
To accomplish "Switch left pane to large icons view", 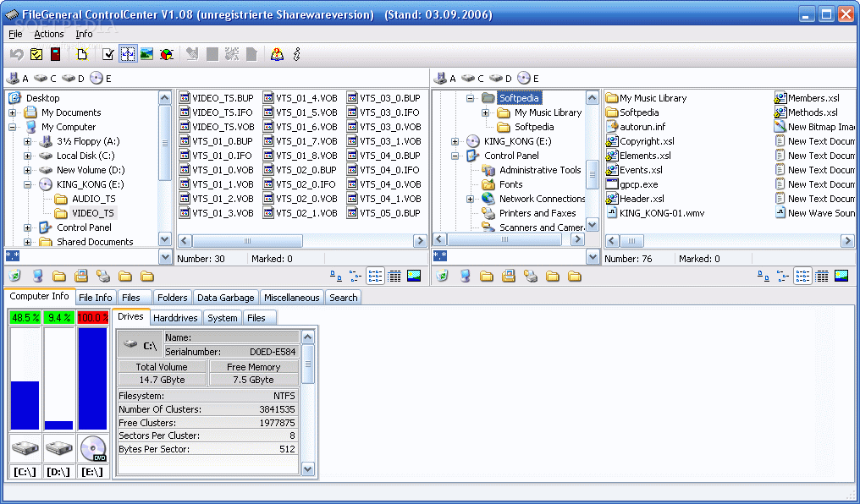I will point(336,276).
